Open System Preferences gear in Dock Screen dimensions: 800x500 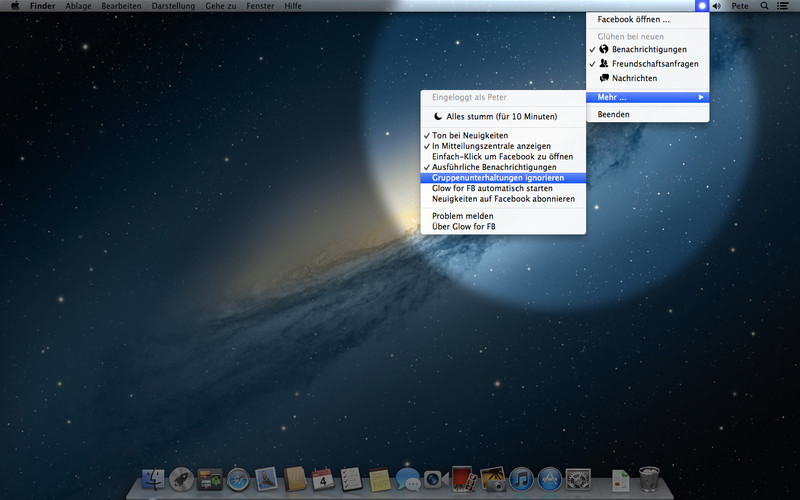[x=578, y=480]
